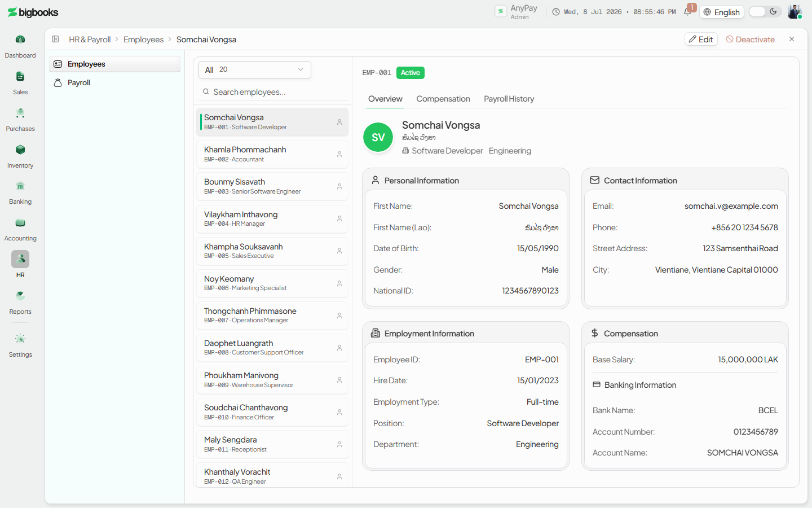812x508 pixels.
Task: Switch to the Overview tab
Action: pos(385,99)
